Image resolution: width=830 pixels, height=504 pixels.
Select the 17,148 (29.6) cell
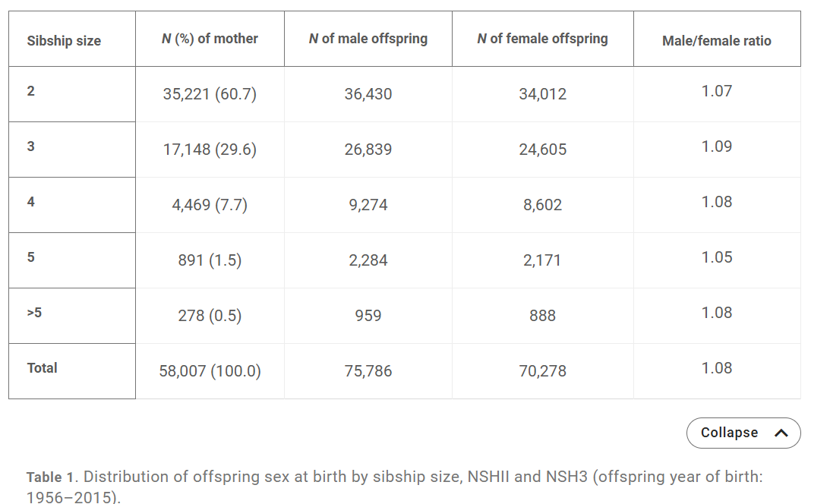click(x=210, y=150)
